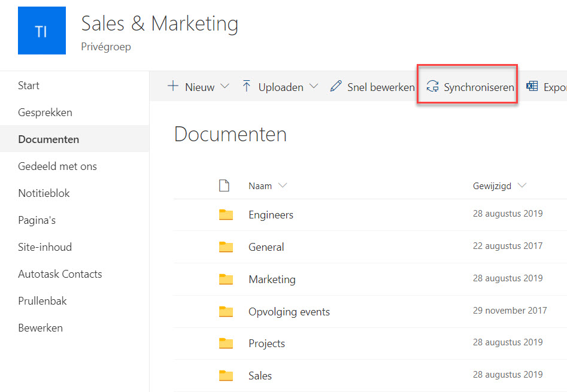Viewport: 567px width, 392px height.
Task: Open Gedeeld met ons
Action: (57, 166)
